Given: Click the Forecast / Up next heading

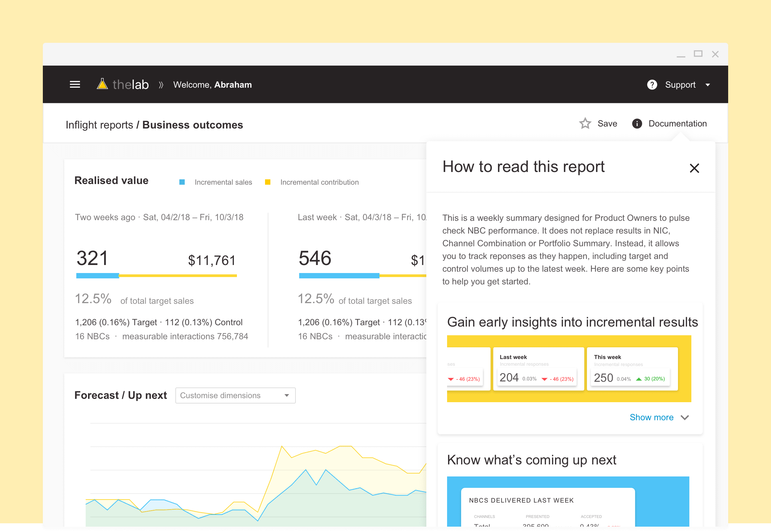Looking at the screenshot, I should click(x=120, y=395).
